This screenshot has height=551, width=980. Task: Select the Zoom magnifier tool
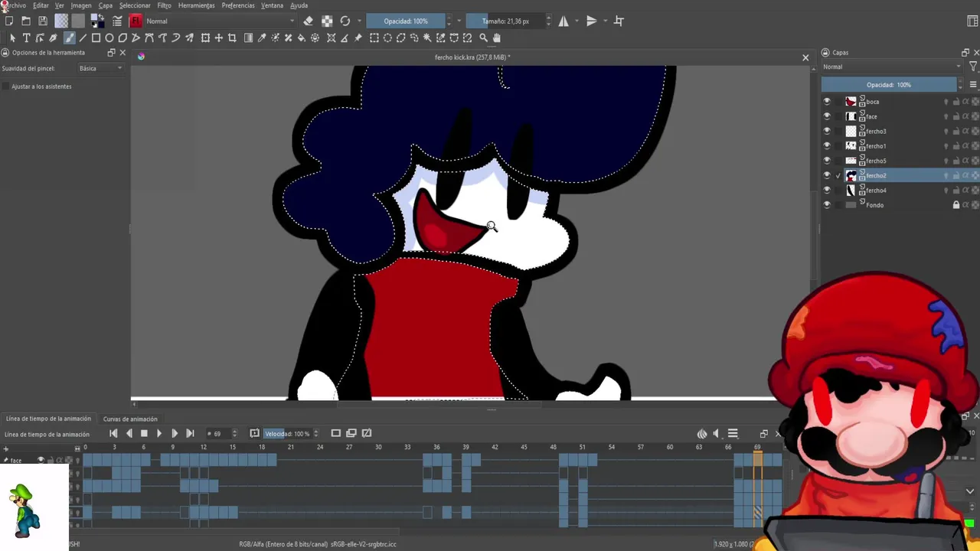(483, 37)
